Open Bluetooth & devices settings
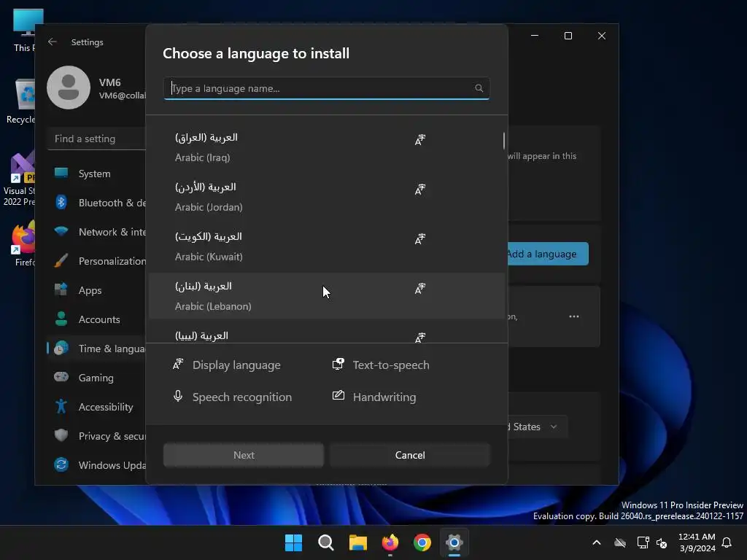This screenshot has width=747, height=560. [96, 203]
